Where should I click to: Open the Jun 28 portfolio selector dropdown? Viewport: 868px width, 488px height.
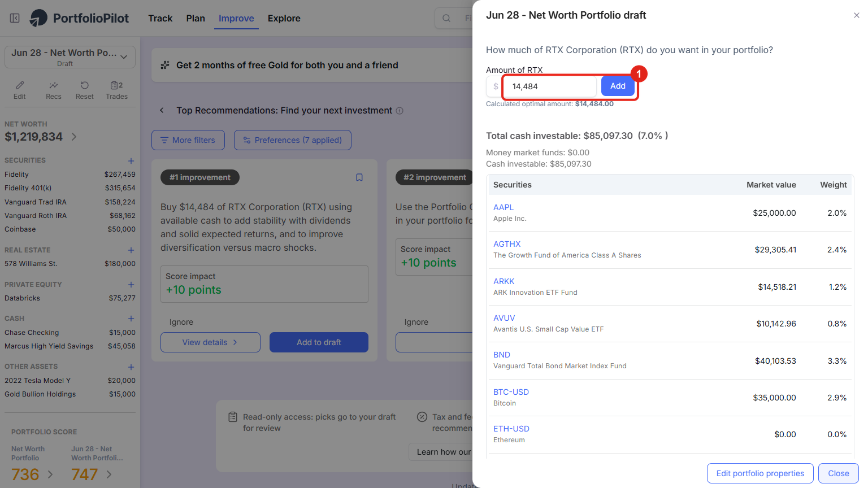[70, 57]
